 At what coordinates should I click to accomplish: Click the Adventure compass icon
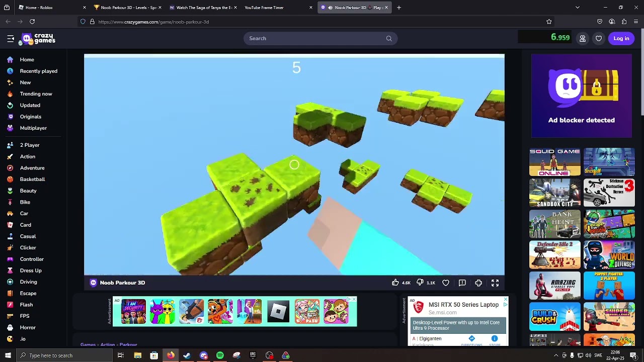[10, 168]
